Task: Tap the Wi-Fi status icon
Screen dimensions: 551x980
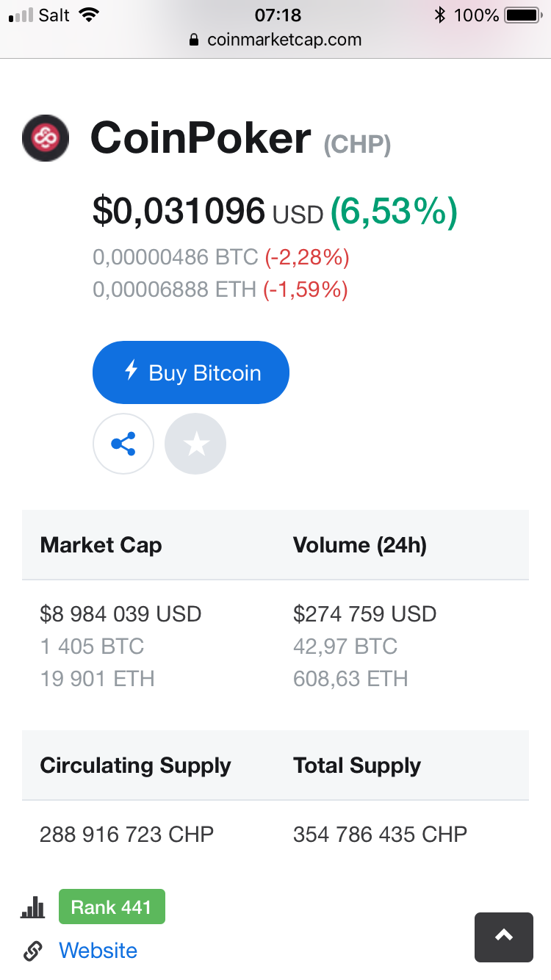Action: click(x=89, y=15)
